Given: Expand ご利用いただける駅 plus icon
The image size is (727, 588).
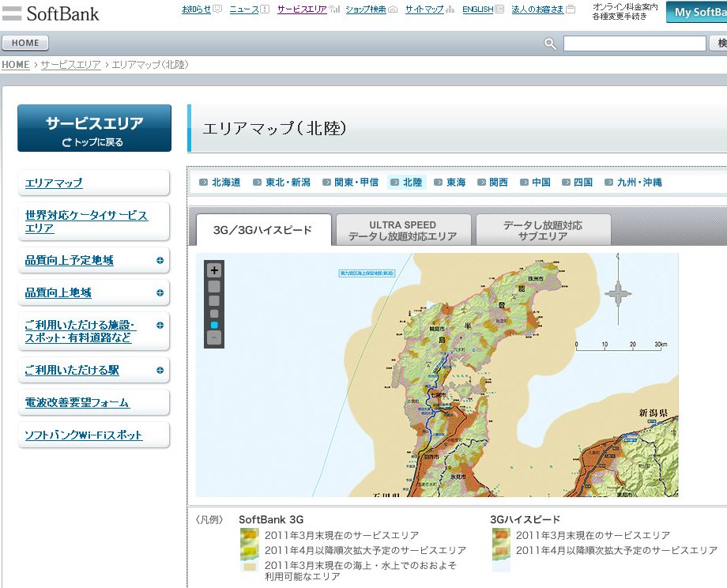Looking at the screenshot, I should [160, 370].
